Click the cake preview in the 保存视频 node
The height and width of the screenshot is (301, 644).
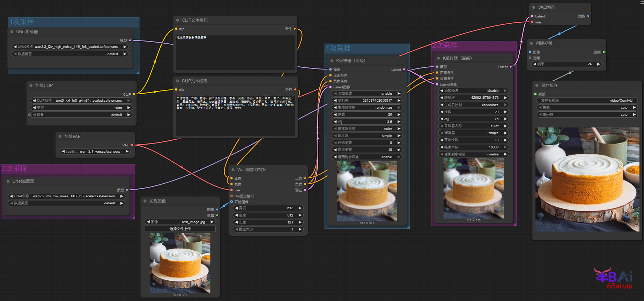[587, 179]
